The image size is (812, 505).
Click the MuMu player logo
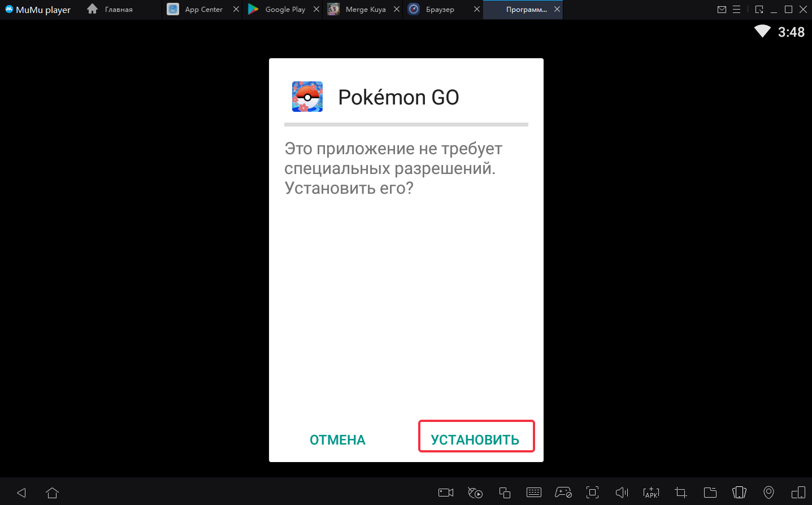tap(38, 10)
